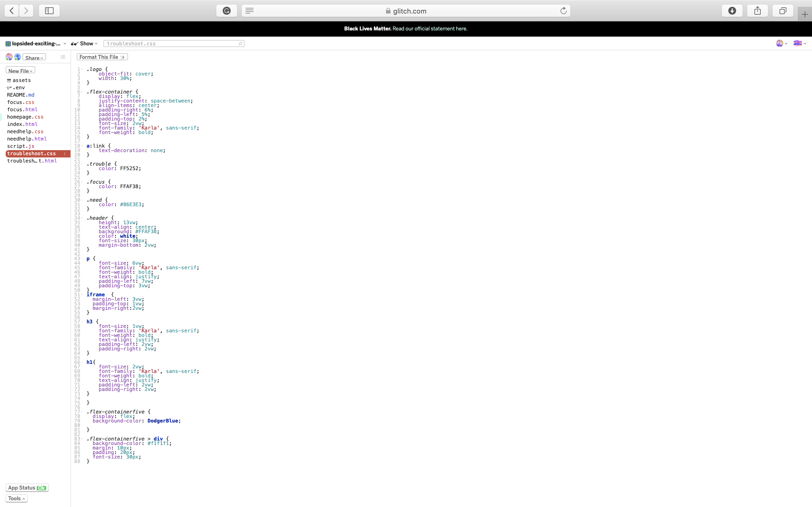812x507 pixels.
Task: Fold the .header rule at line 34
Action: (x=82, y=218)
